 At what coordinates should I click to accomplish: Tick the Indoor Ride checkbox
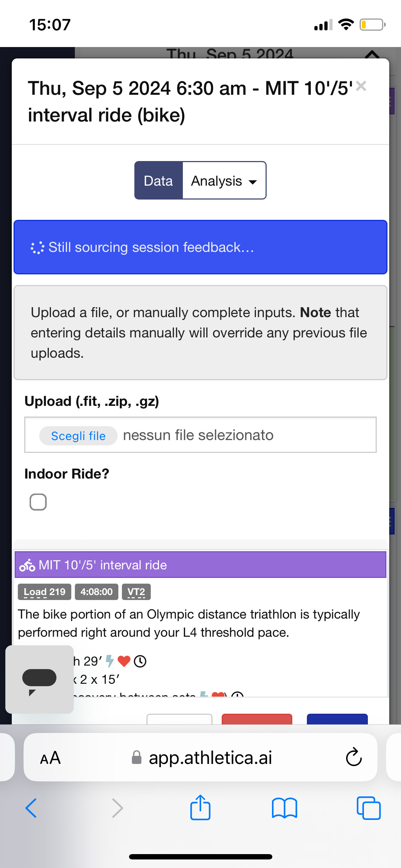pos(38,502)
